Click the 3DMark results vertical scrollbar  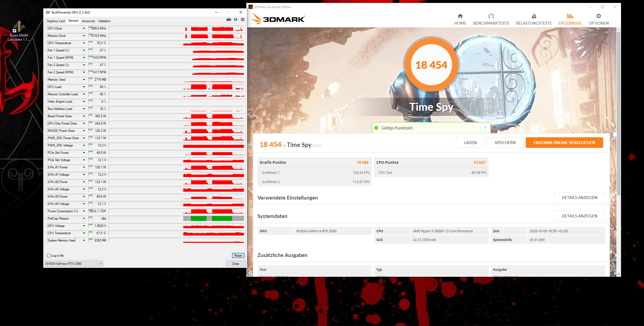[618, 114]
